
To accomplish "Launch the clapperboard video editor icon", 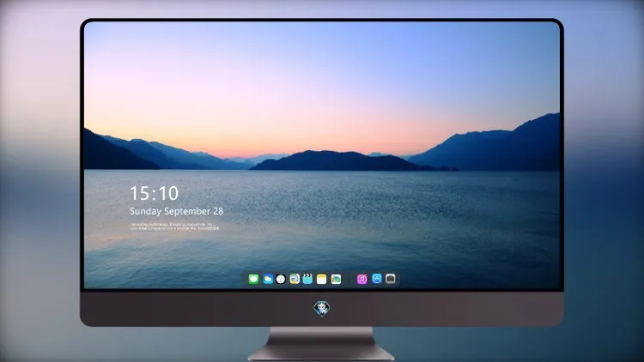I will pos(307,279).
